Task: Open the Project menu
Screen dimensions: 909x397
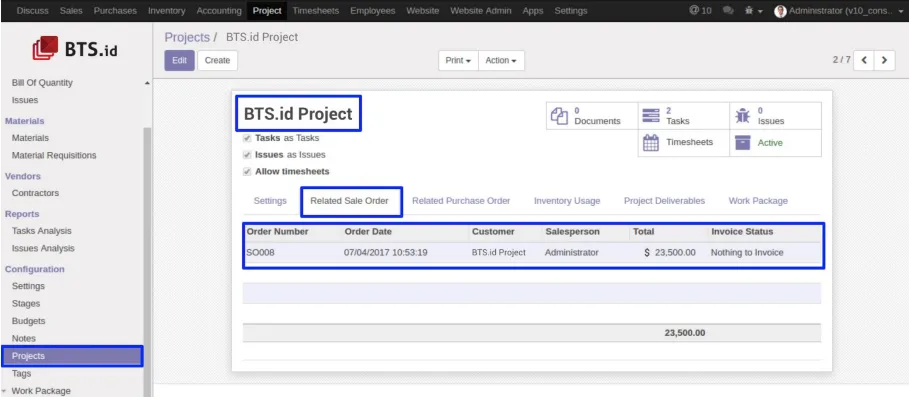Action: pos(267,10)
